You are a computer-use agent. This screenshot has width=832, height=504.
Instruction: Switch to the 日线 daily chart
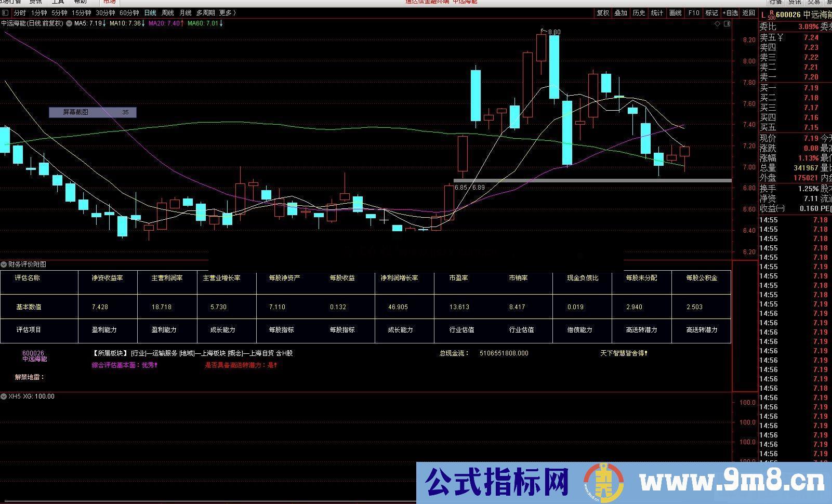coord(150,13)
